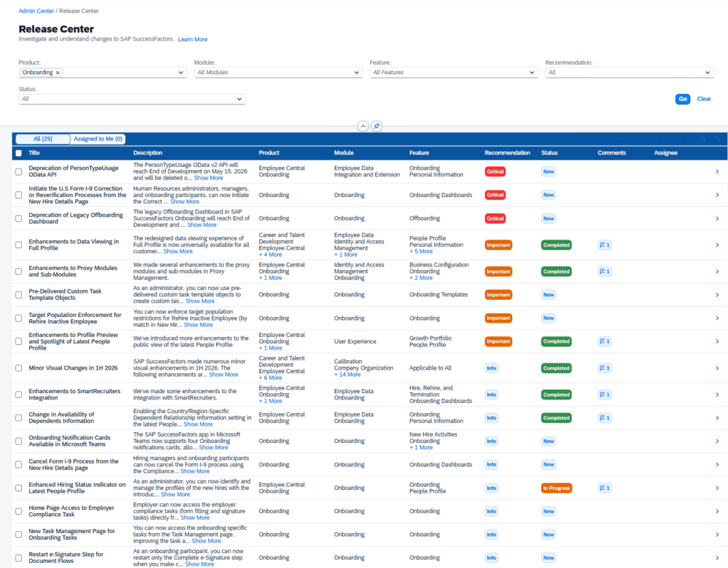This screenshot has width=728, height=568.
Task: Open details arrow for Pre-Delivered Custom Task Template row
Action: 717,295
